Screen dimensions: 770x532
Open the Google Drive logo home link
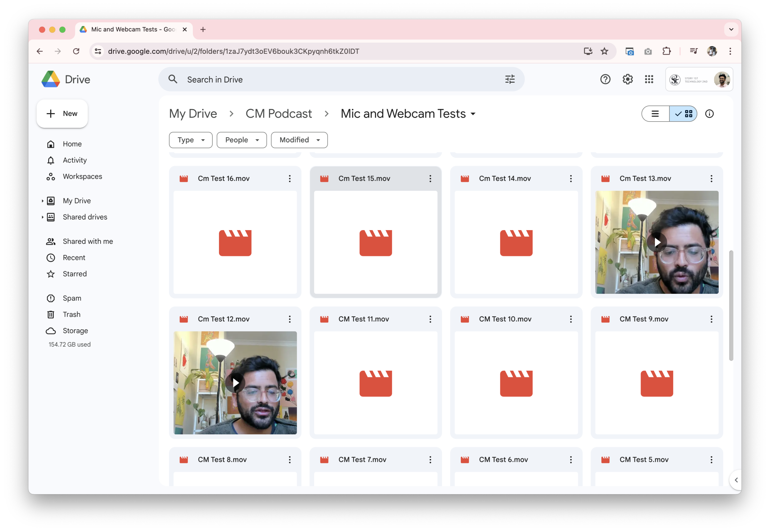pos(66,79)
